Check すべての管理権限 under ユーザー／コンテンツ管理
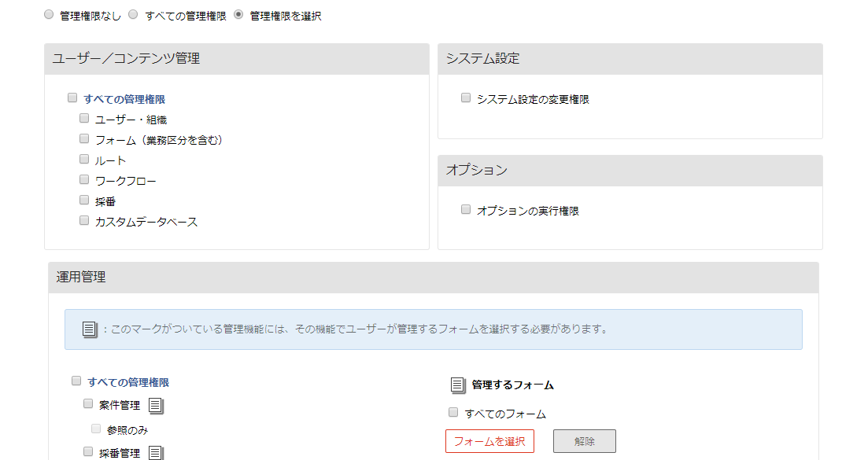The image size is (868, 460). (x=72, y=98)
